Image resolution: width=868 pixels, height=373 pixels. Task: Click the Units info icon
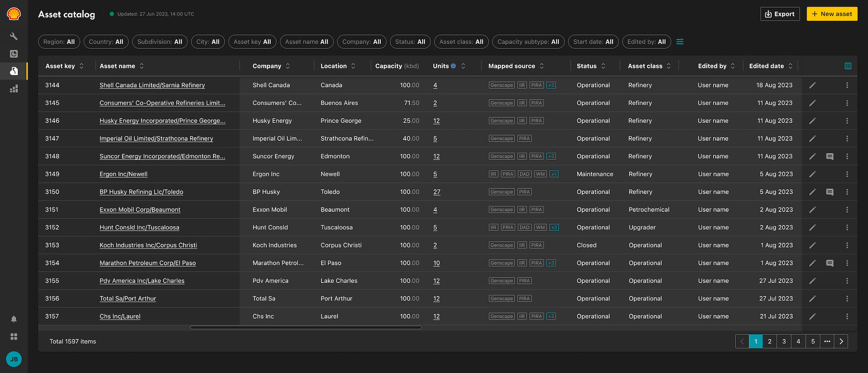pos(453,66)
